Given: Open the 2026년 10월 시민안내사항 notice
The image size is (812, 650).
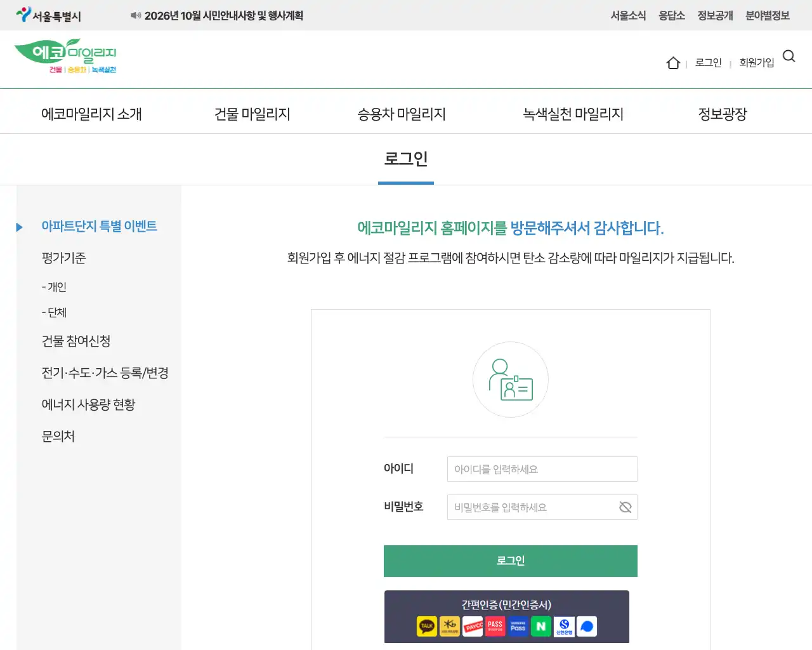Looking at the screenshot, I should [224, 15].
